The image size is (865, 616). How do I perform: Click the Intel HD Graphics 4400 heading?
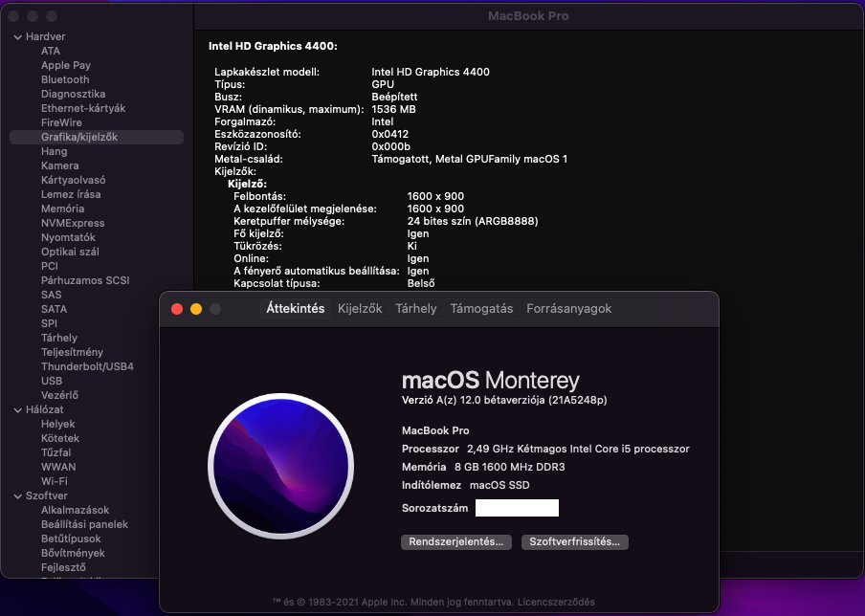[273, 46]
